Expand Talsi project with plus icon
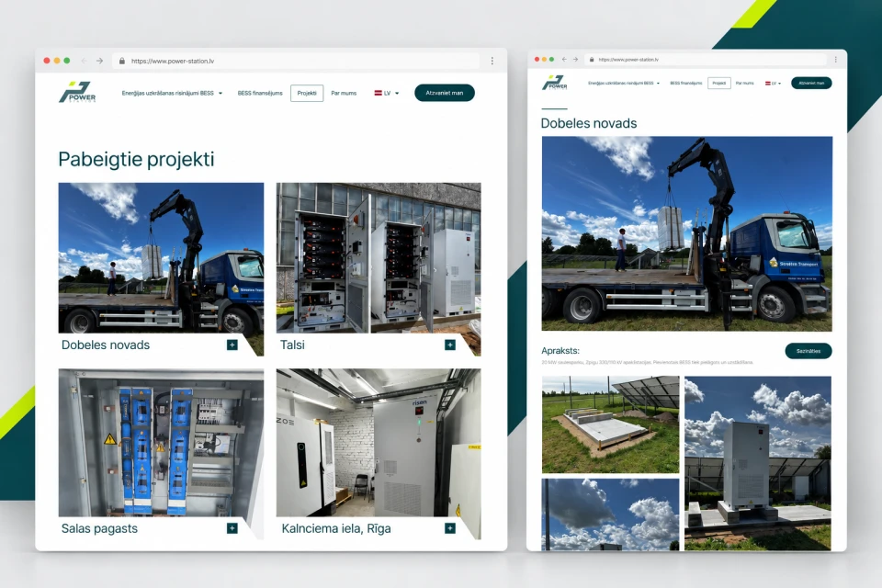 click(x=450, y=345)
